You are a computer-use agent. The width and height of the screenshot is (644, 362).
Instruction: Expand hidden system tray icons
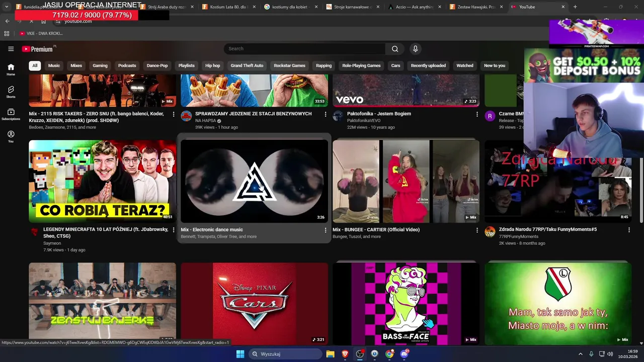[x=580, y=354]
